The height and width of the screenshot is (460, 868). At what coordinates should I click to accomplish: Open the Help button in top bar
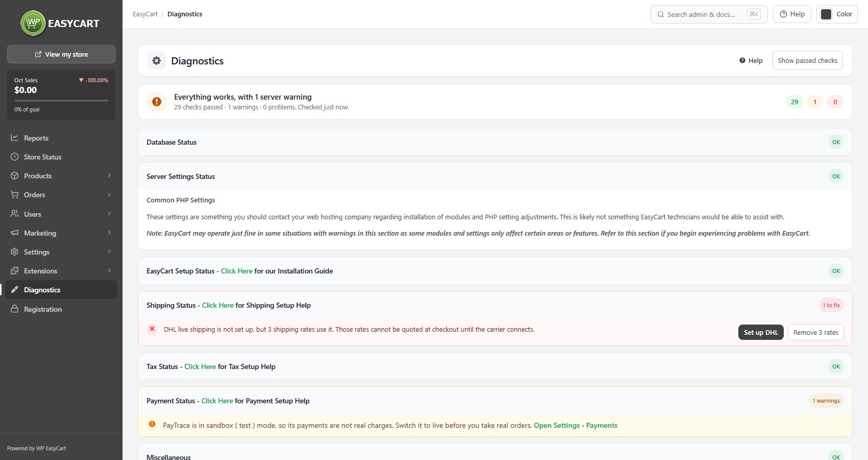792,14
